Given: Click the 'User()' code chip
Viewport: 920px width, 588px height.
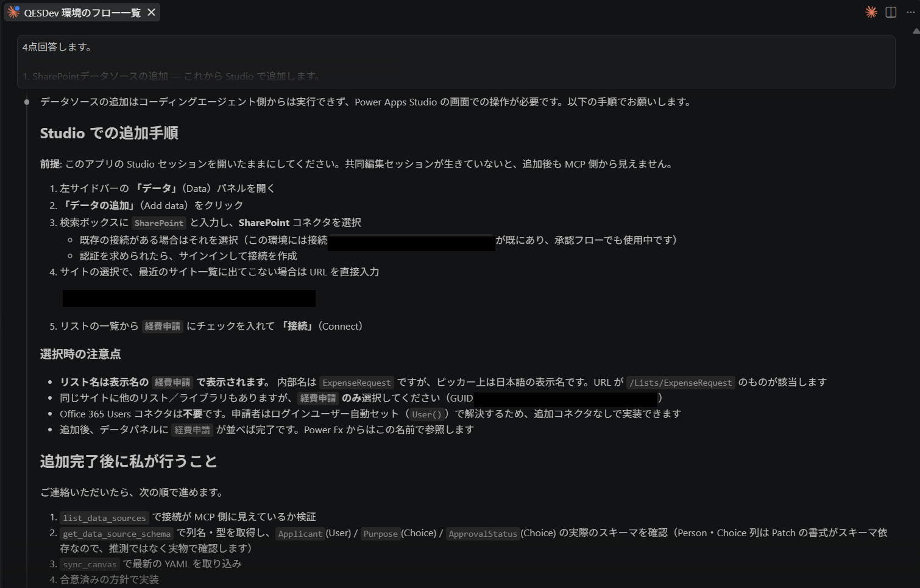Looking at the screenshot, I should 426,414.
